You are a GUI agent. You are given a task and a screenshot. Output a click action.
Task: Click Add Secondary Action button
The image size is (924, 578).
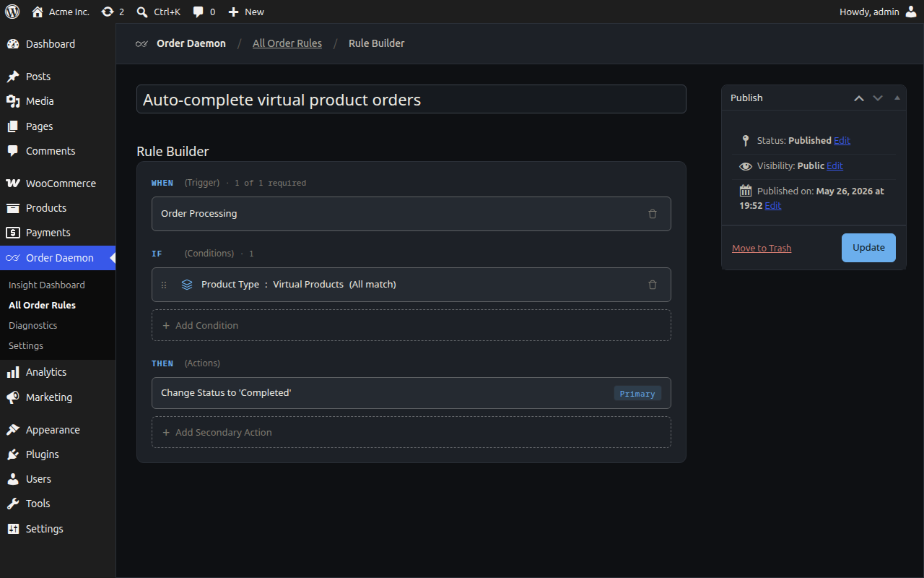point(411,433)
